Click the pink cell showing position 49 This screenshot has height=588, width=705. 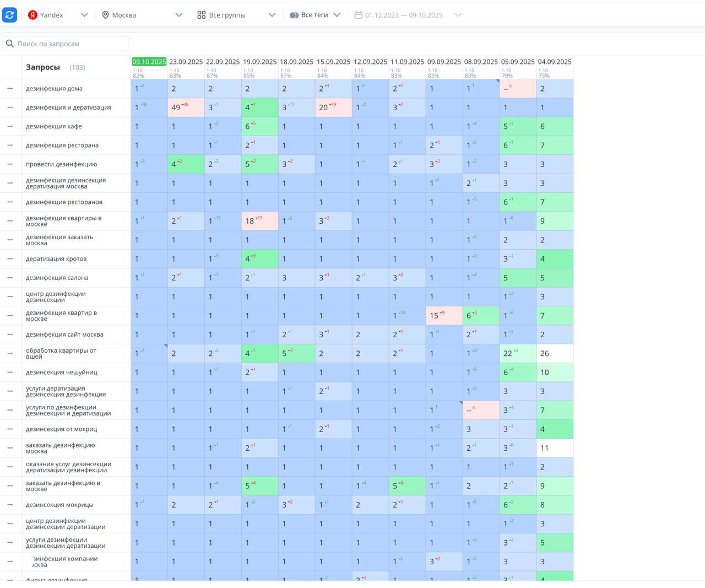[186, 107]
